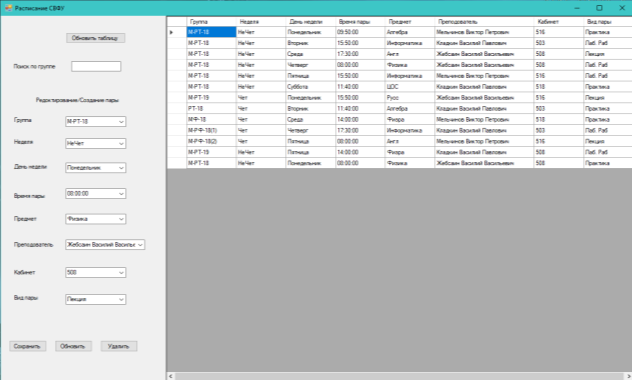Focus the «Поиск по группе» search field
This screenshot has height=380, width=632.
(x=96, y=66)
